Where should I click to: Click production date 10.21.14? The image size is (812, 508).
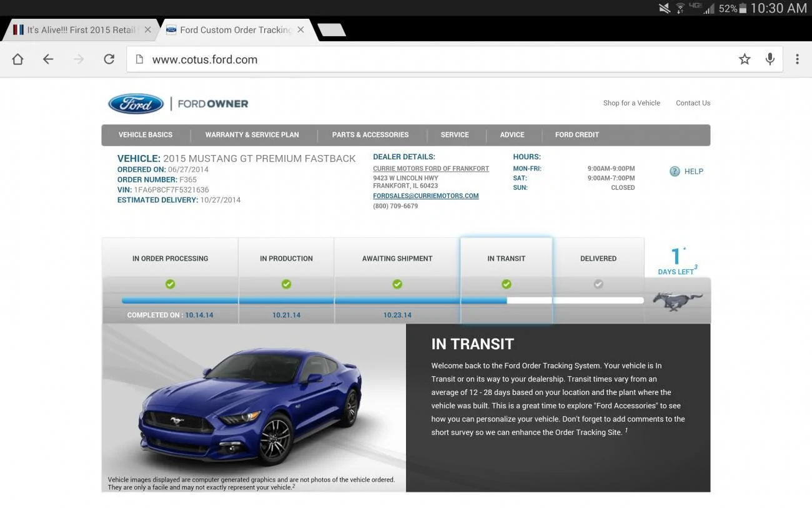click(286, 315)
